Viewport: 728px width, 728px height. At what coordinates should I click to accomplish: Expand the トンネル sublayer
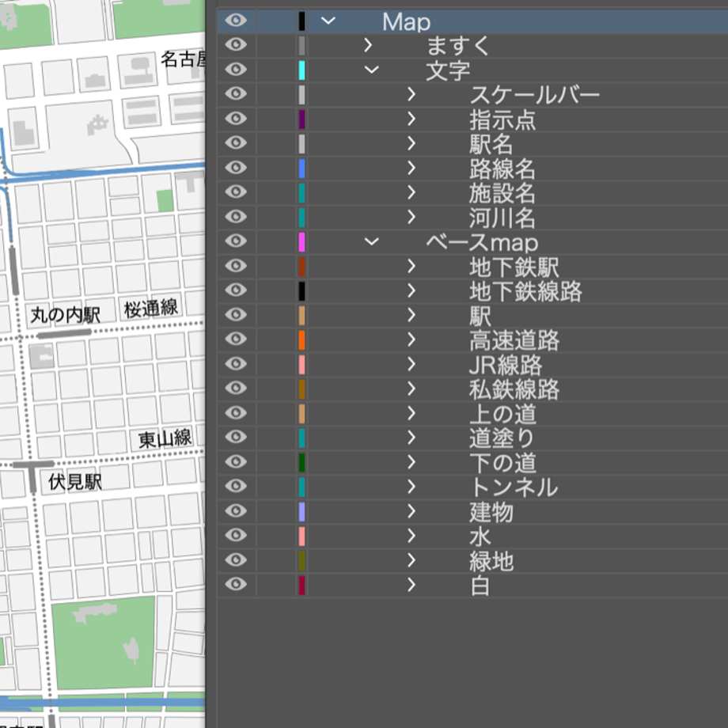coord(411,487)
